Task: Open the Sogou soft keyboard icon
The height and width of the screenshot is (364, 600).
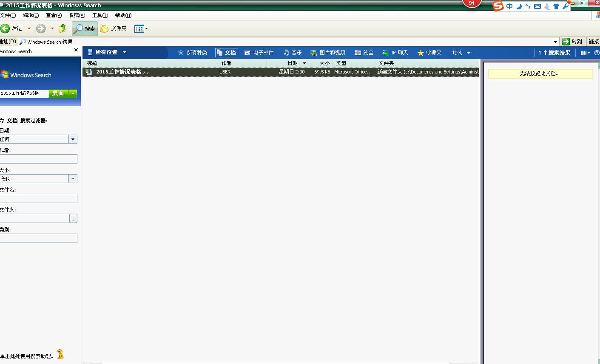Action: coord(537,6)
